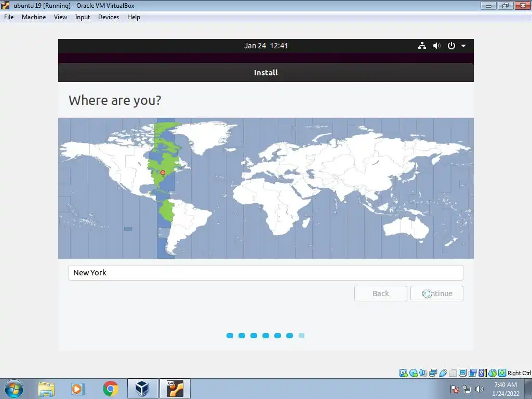
Task: Click the running VM taskbar button
Action: (175, 389)
